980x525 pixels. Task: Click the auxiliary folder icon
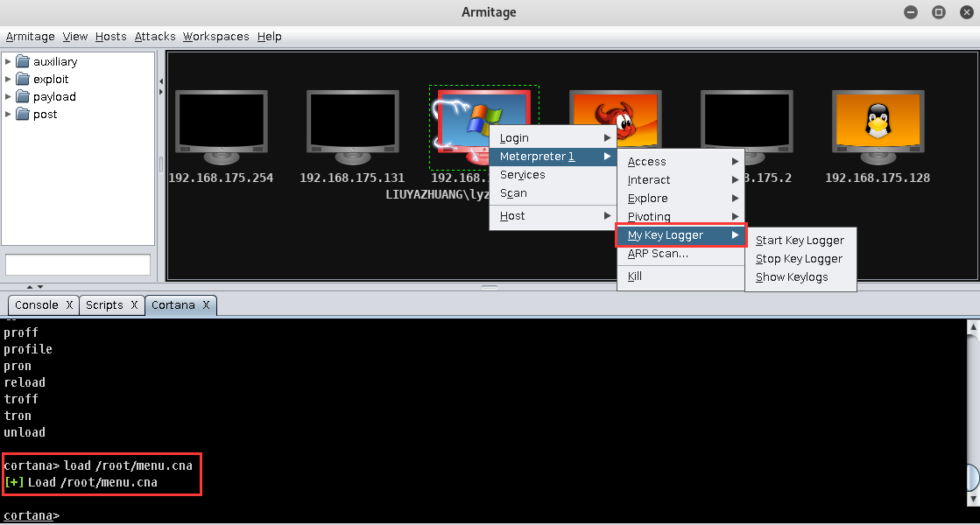coord(23,61)
